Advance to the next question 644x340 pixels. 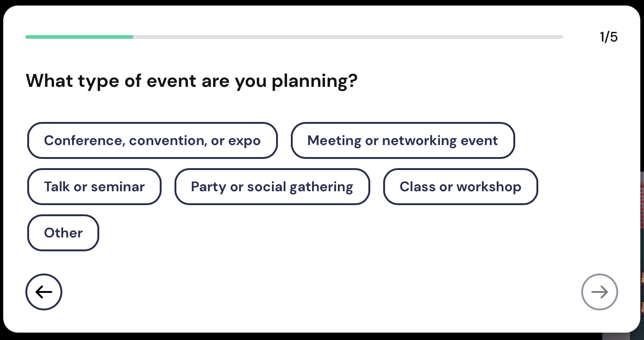pyautogui.click(x=599, y=292)
